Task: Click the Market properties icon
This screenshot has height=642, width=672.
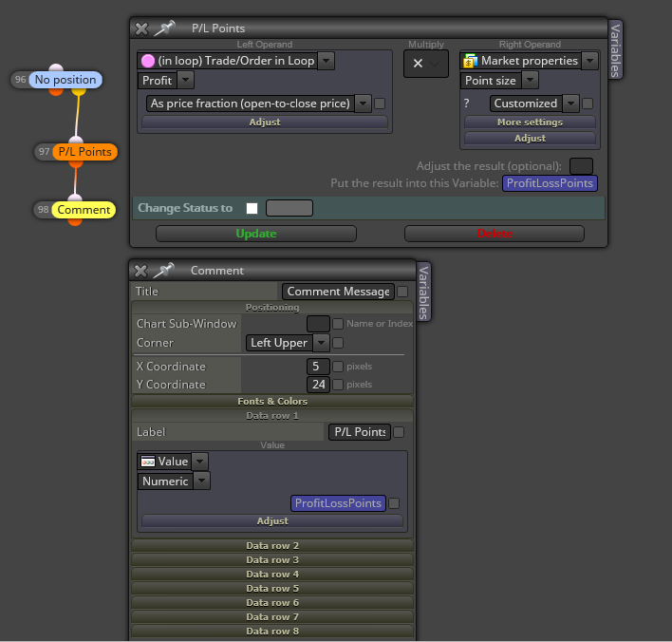Action: [x=470, y=61]
